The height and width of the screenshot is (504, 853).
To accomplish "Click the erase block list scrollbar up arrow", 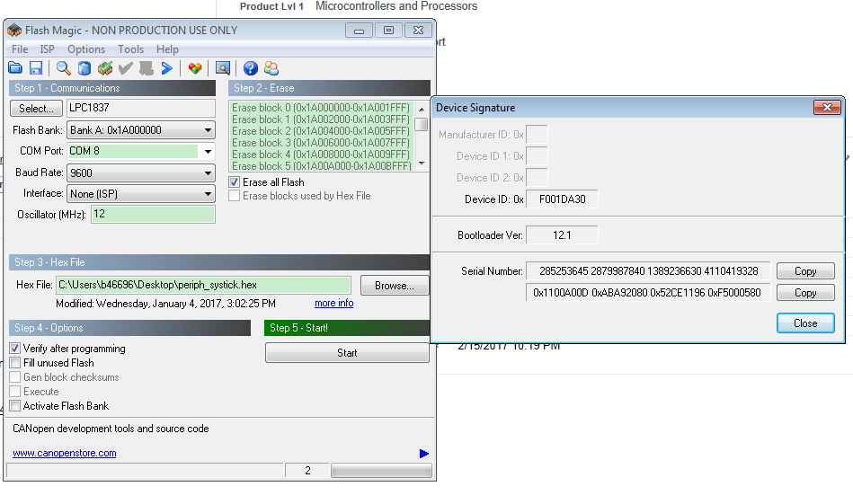I will 422,110.
